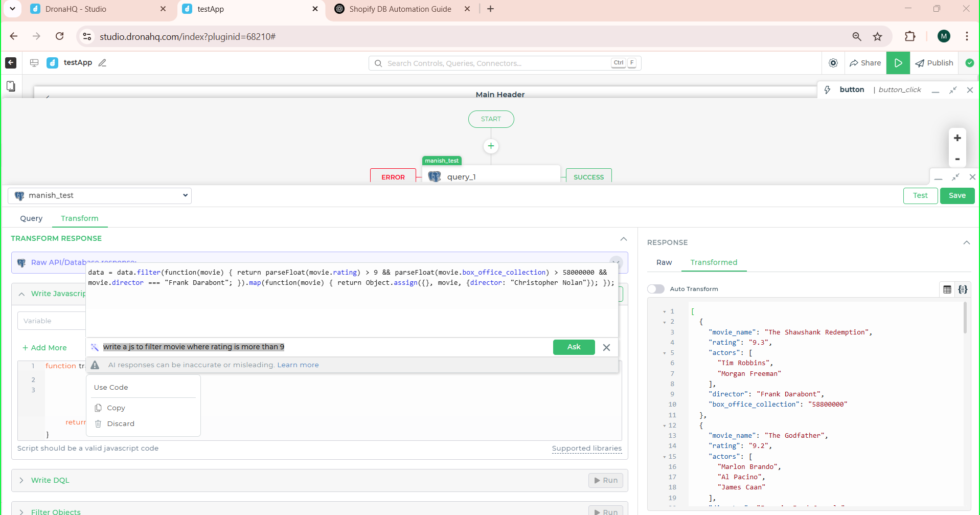Select the Transform tab
The height and width of the screenshot is (515, 980).
pyautogui.click(x=80, y=218)
